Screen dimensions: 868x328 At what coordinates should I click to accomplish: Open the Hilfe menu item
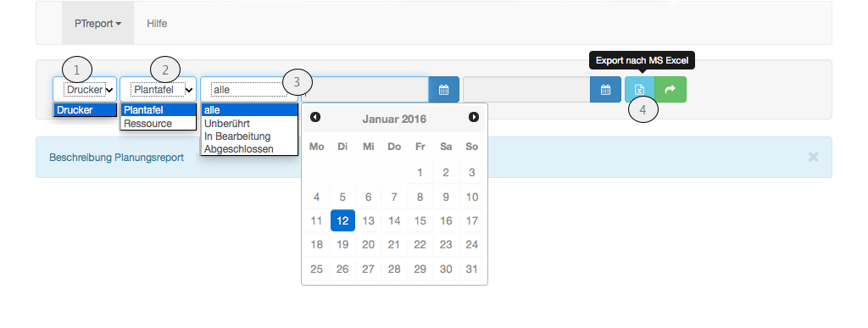[157, 23]
